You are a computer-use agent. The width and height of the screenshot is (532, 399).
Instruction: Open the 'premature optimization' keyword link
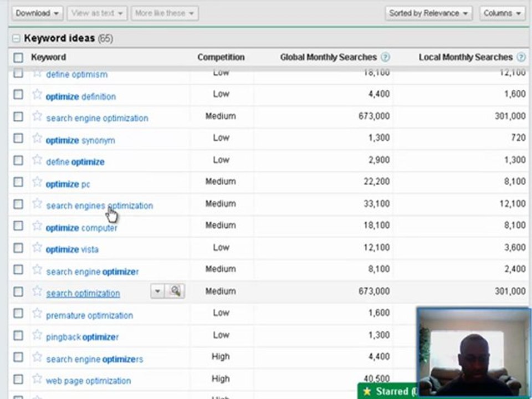(x=89, y=315)
